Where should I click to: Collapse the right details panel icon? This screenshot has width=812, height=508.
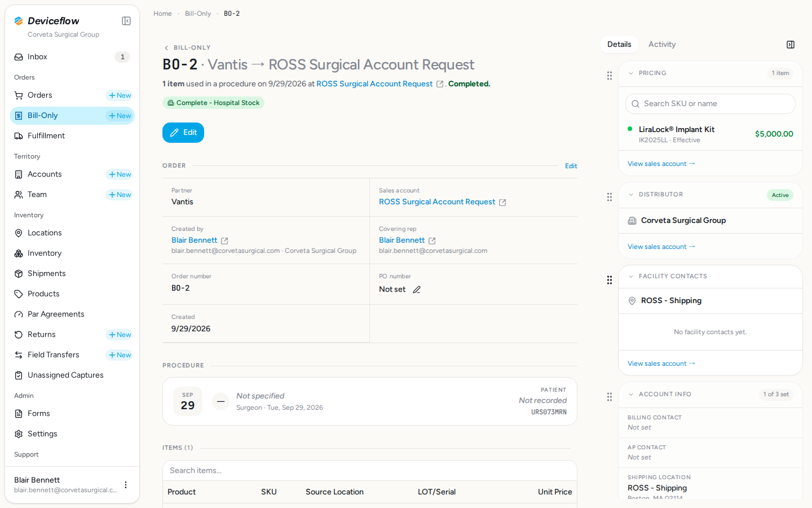click(791, 45)
